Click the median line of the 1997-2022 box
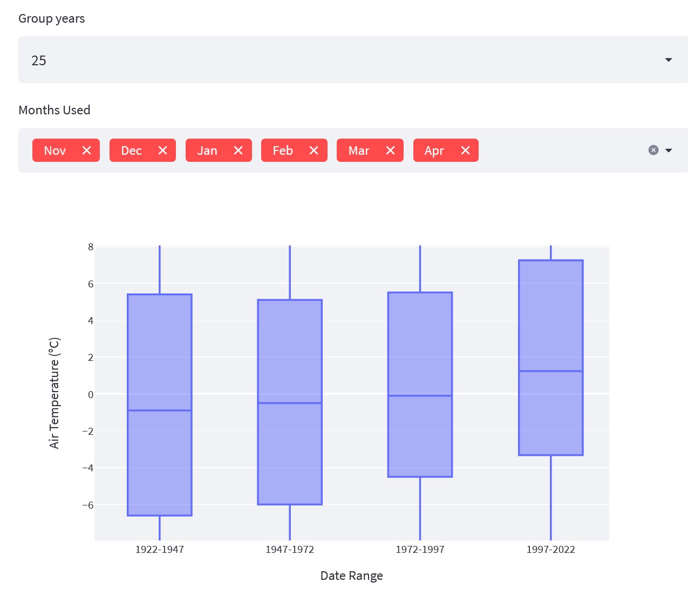The image size is (688, 616). pos(550,371)
